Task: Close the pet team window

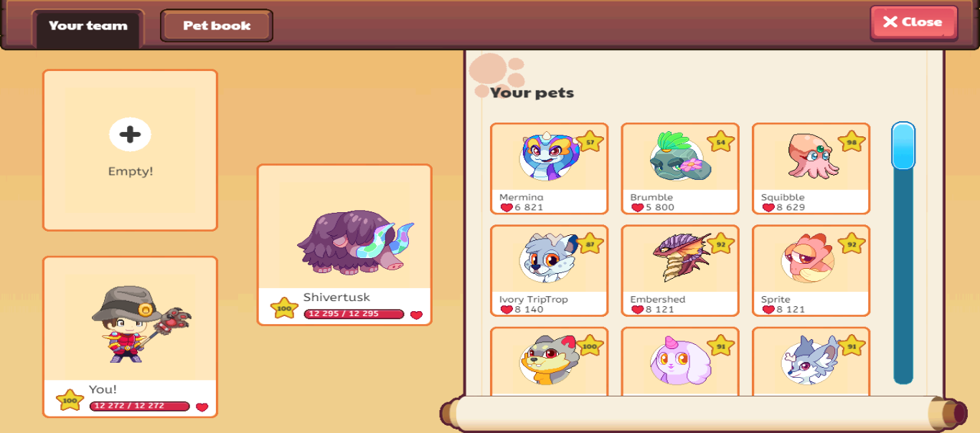Action: [x=914, y=22]
